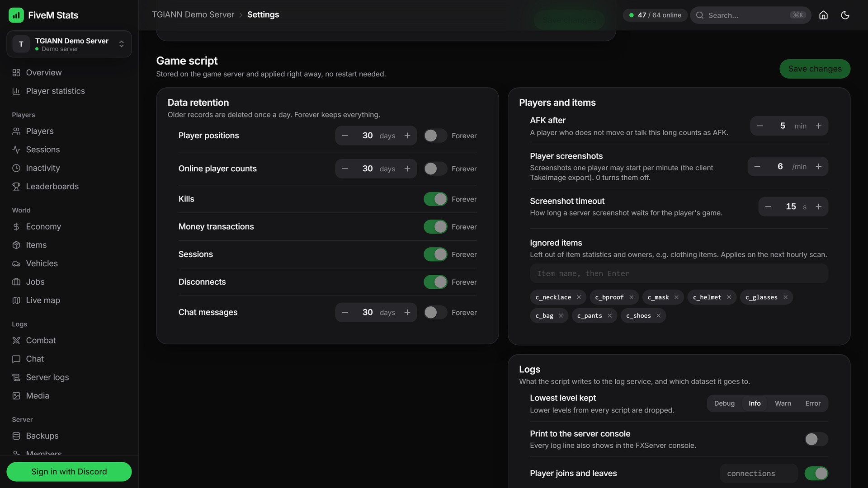The height and width of the screenshot is (488, 868).
Task: Click TGIANN Demo Server breadcrumb link
Action: pyautogui.click(x=193, y=14)
